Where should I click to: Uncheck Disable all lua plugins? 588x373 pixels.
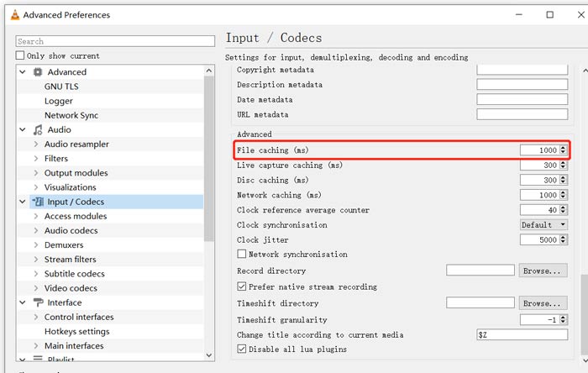click(x=242, y=349)
